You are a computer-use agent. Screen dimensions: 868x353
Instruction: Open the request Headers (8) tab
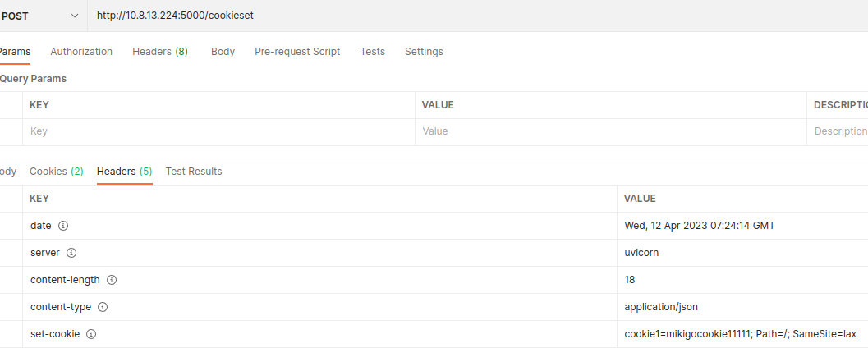[160, 52]
